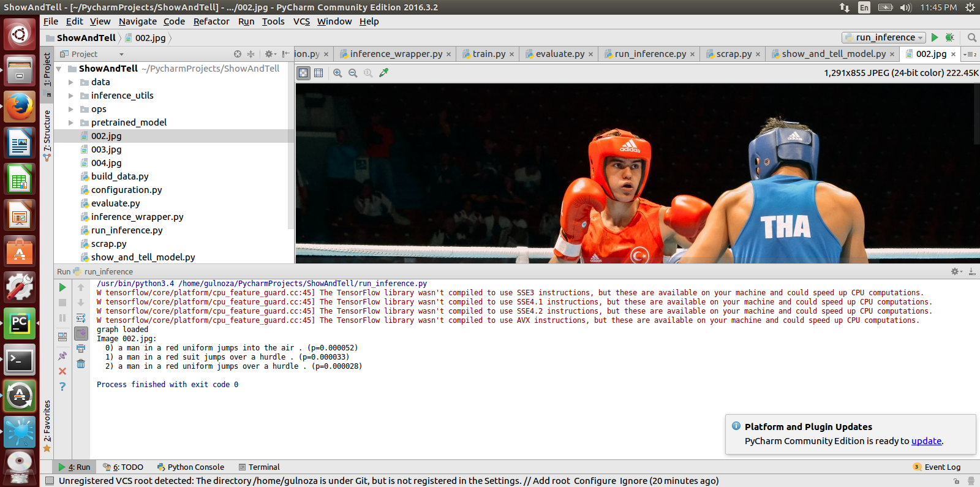
Task: Toggle grid lines in image viewer
Action: tap(318, 73)
